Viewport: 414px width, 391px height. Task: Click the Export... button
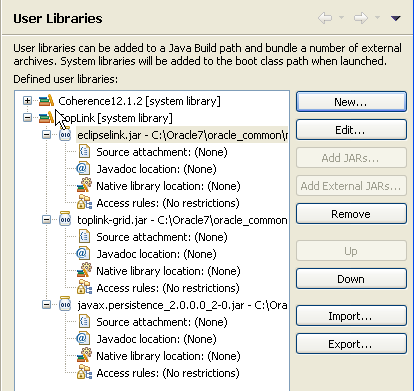click(351, 344)
